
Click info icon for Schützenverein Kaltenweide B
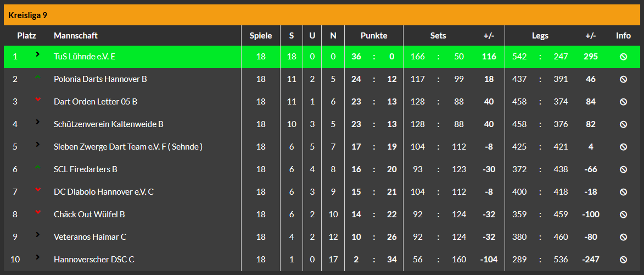point(623,124)
